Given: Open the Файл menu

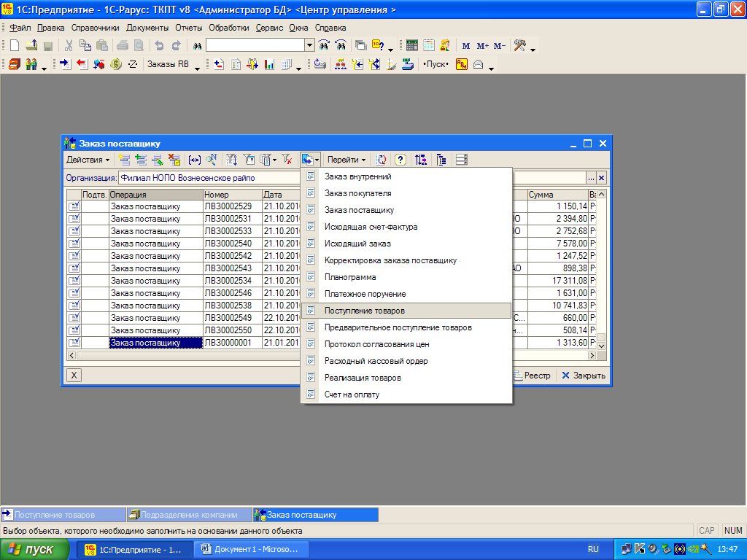Looking at the screenshot, I should coord(20,28).
